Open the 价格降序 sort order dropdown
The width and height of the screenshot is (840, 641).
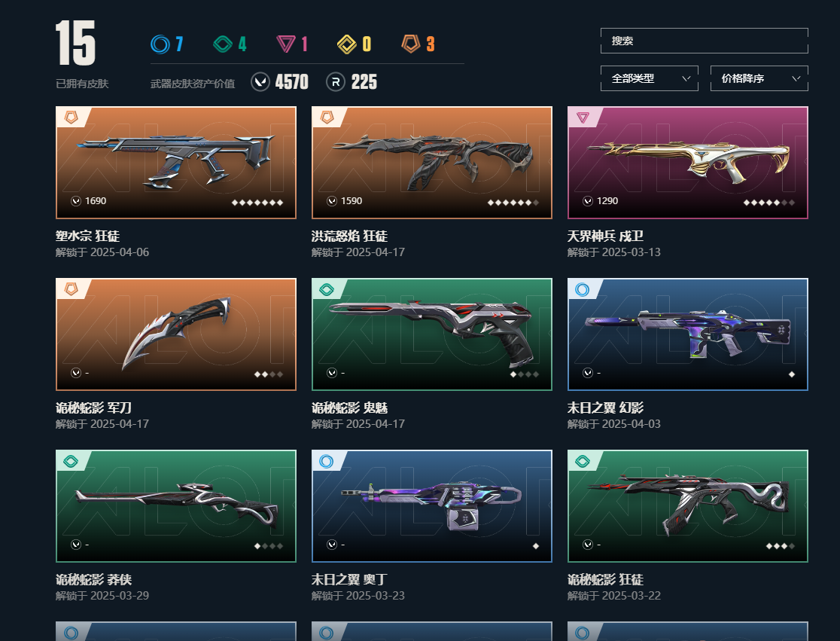point(759,78)
